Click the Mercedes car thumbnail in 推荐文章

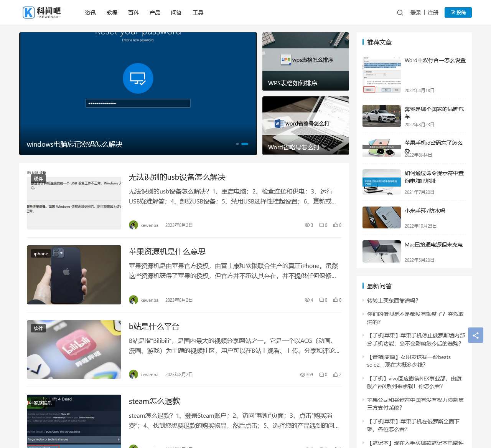(x=382, y=116)
